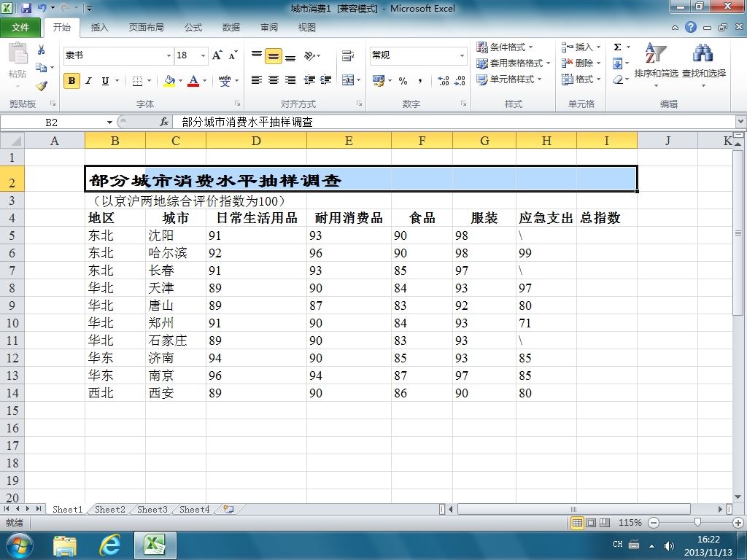Open the font dialog launcher in 字体 group

pos(237,104)
